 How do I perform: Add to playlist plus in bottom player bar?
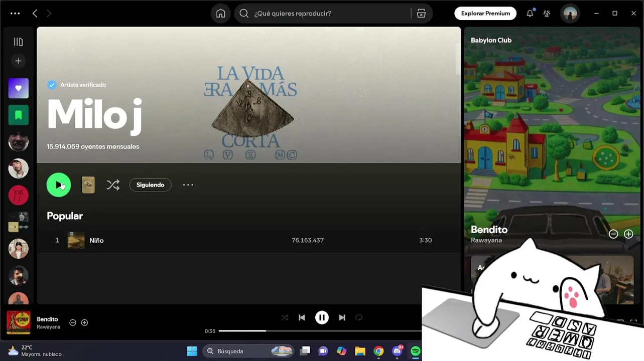[x=84, y=322]
